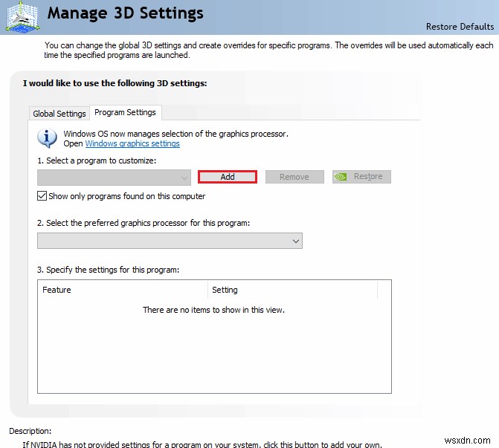Viewport: 499px width, 448px height.
Task: Click the 3D settings group heading text
Action: pos(115,83)
